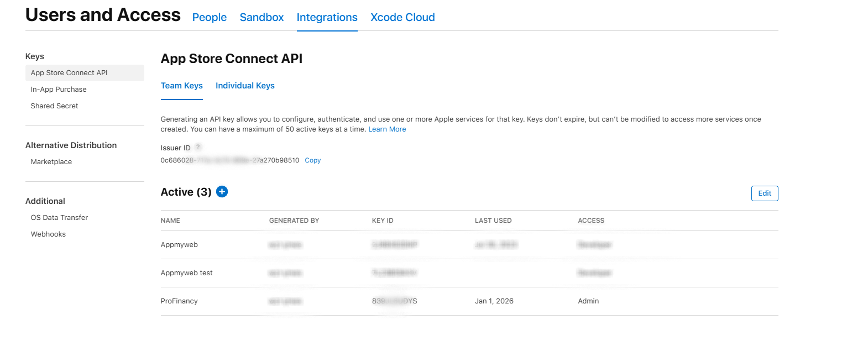The image size is (868, 346).
Task: Click the ProFinancy key name
Action: point(179,301)
